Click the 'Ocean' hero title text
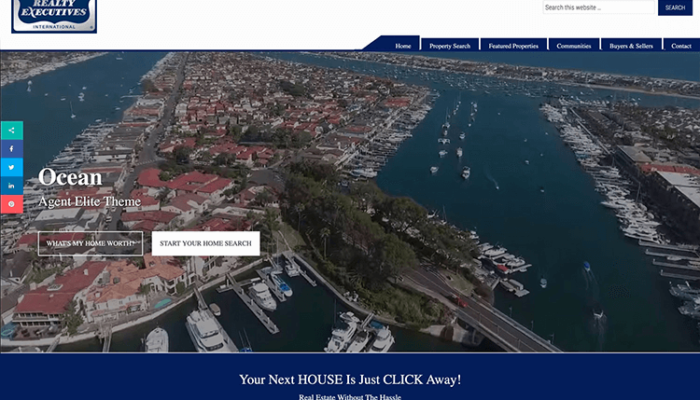The width and height of the screenshot is (700, 400). [70, 178]
